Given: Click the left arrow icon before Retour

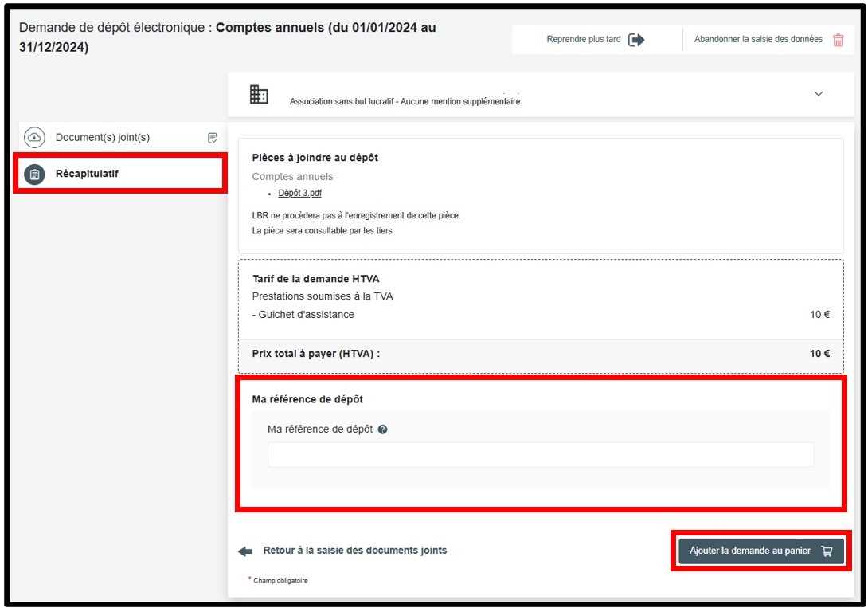Looking at the screenshot, I should coord(245,551).
